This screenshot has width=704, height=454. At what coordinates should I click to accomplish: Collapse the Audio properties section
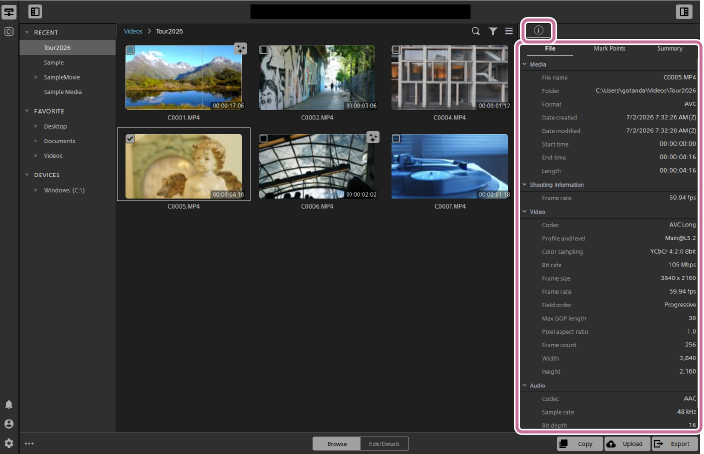(524, 385)
